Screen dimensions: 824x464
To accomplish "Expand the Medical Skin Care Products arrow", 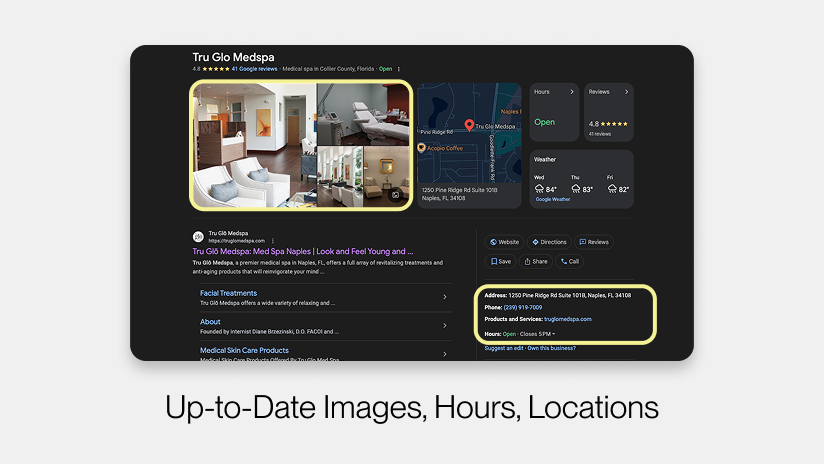I will pos(445,354).
